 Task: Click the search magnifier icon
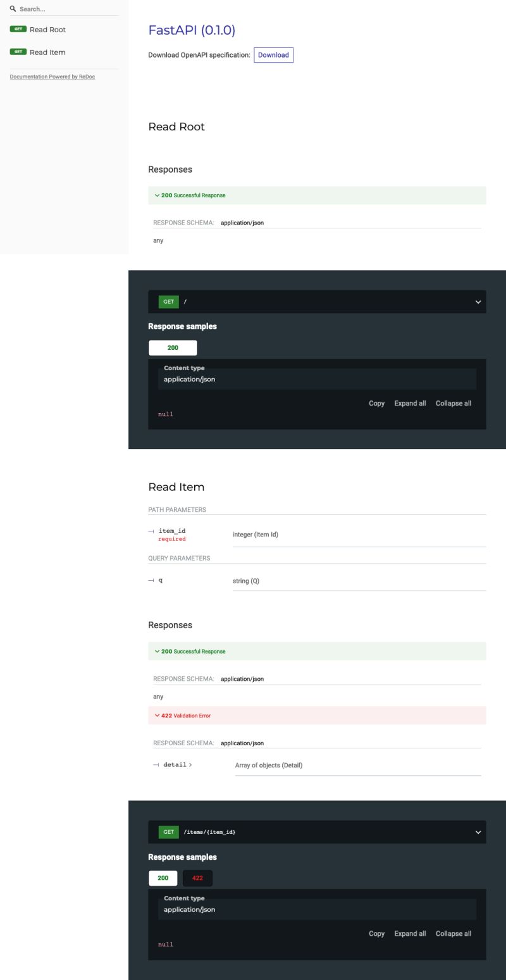pos(13,9)
